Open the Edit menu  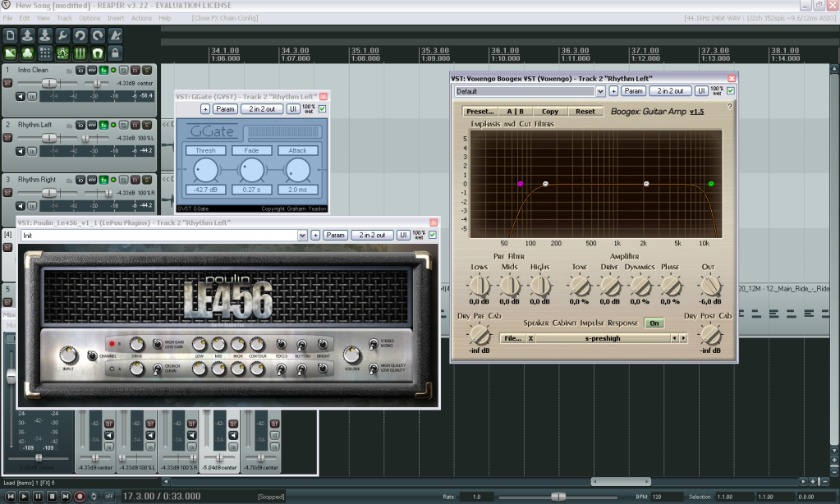pyautogui.click(x=25, y=18)
